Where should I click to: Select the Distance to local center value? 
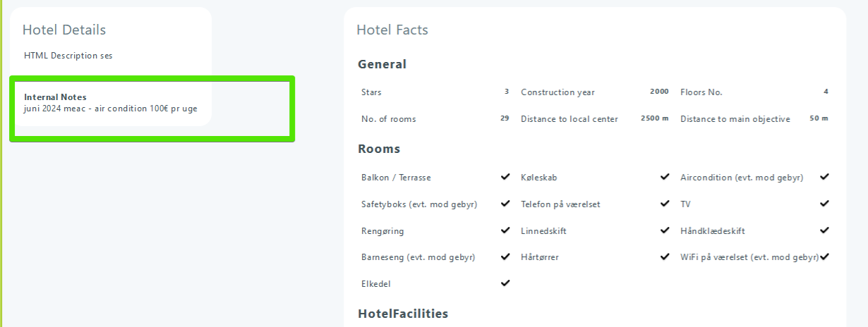click(654, 118)
